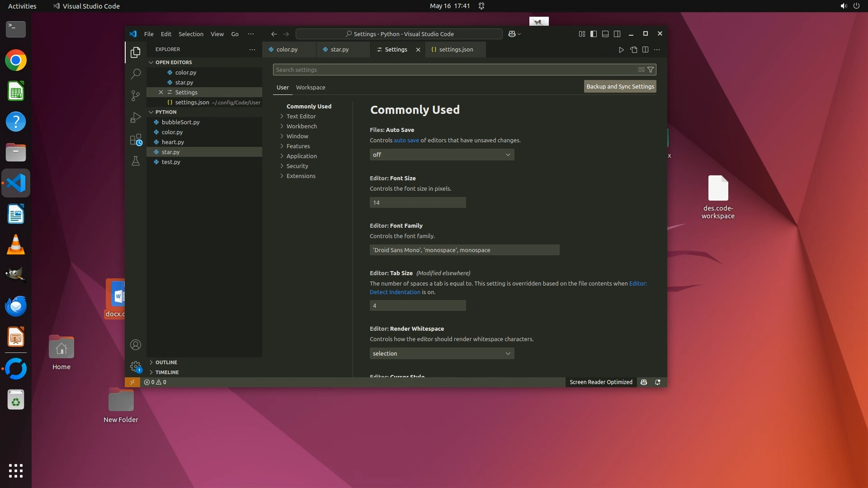
Task: Click the Search settings input box
Action: [x=452, y=70]
